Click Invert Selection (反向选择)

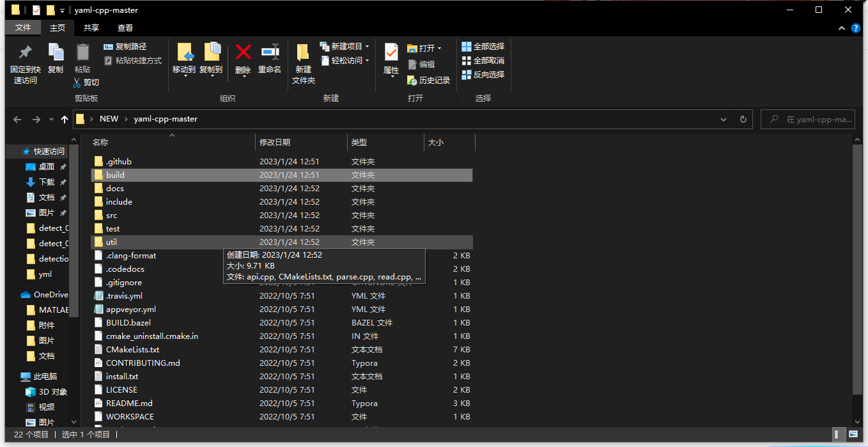[483, 75]
